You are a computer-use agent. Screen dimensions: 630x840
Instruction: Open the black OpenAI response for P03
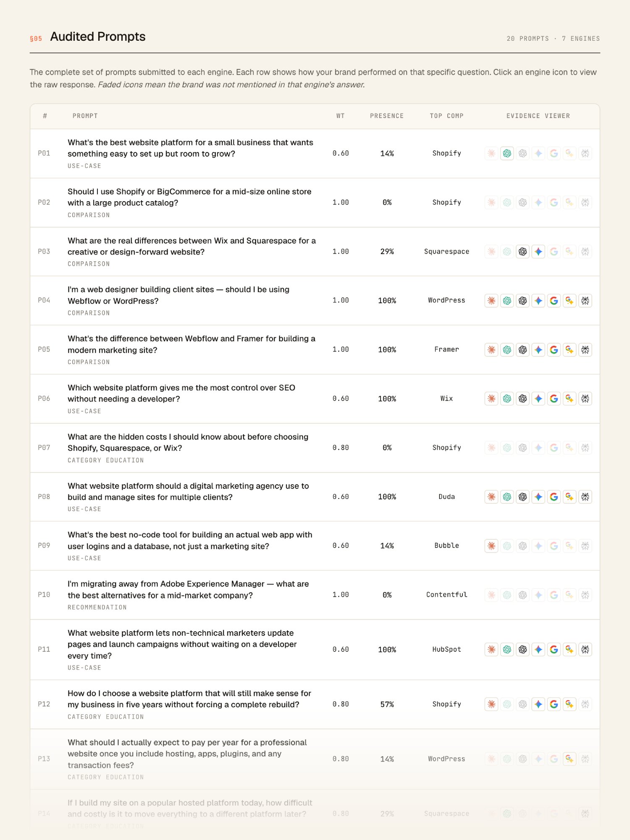click(x=522, y=252)
